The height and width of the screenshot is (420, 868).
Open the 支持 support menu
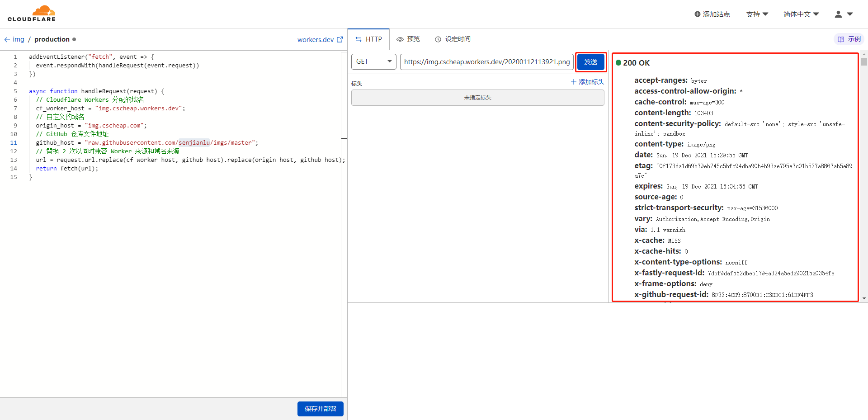tap(757, 14)
